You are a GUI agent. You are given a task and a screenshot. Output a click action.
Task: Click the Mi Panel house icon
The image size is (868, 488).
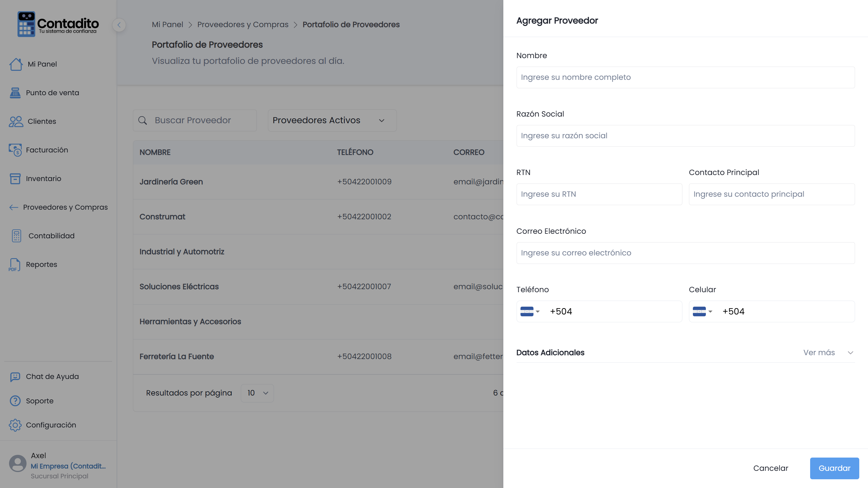point(16,64)
